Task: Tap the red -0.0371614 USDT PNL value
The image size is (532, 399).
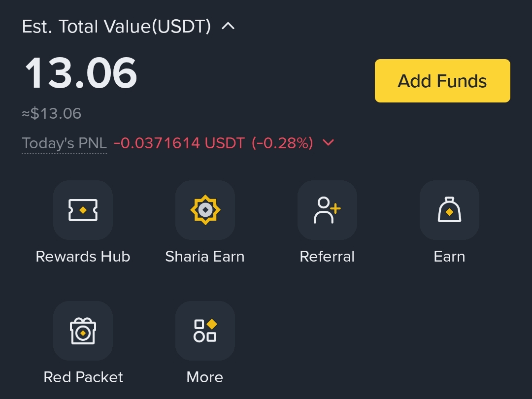Action: point(179,143)
